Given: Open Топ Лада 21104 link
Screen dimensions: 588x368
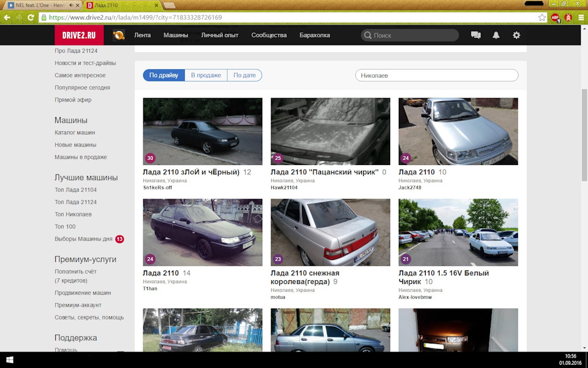Looking at the screenshot, I should point(76,190).
